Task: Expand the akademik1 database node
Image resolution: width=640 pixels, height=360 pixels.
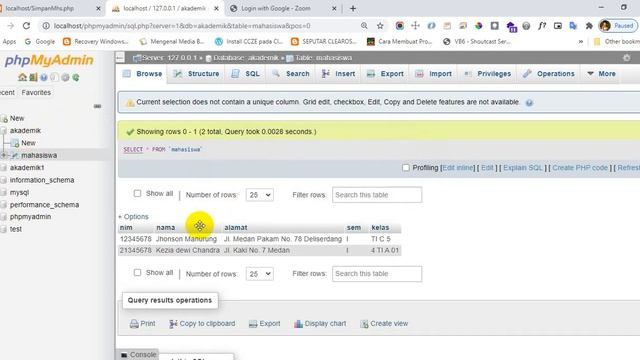Action: click(4, 168)
